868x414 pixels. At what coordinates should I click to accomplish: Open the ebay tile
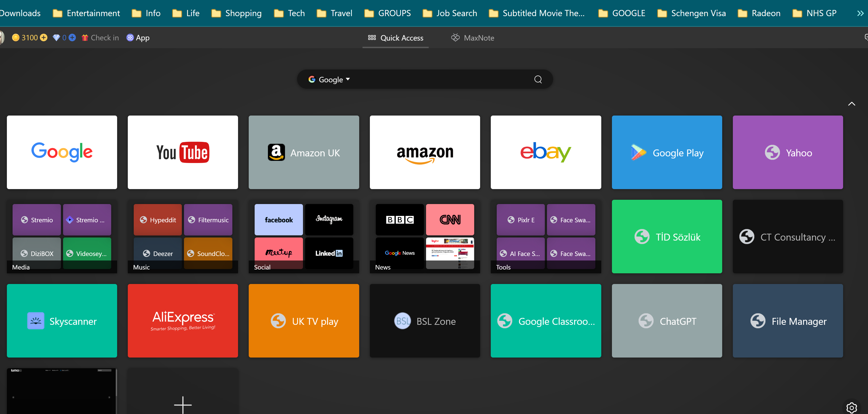point(546,152)
